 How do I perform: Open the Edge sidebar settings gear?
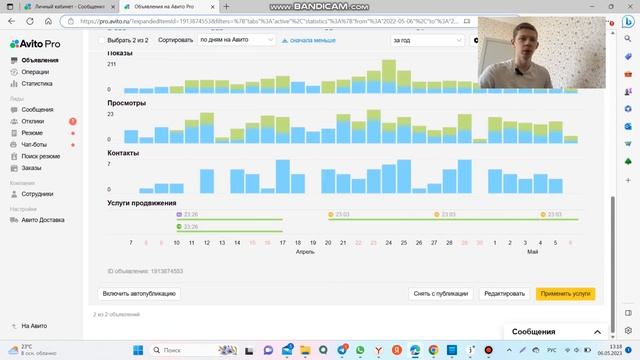point(628,330)
